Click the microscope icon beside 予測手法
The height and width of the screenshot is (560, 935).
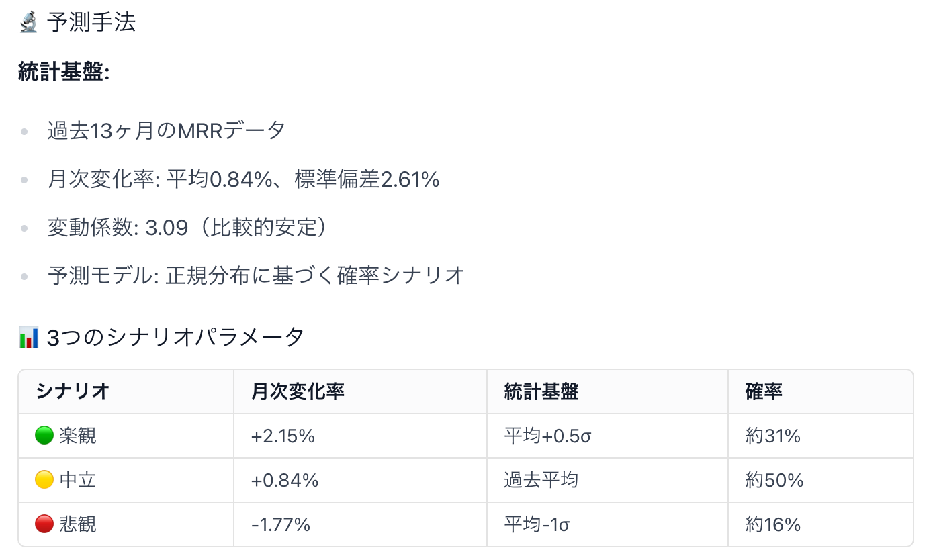click(x=28, y=23)
